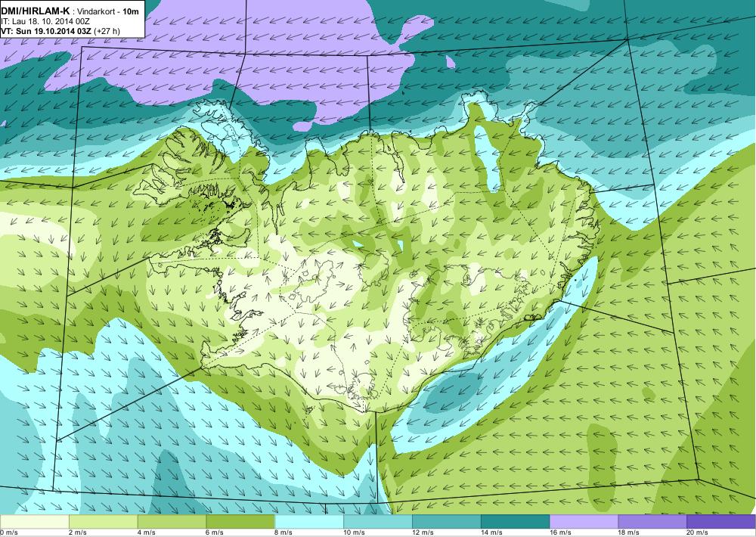Image resolution: width=756 pixels, height=537 pixels.
Task: Click the '14 m/s' legend label
Action: (x=492, y=532)
